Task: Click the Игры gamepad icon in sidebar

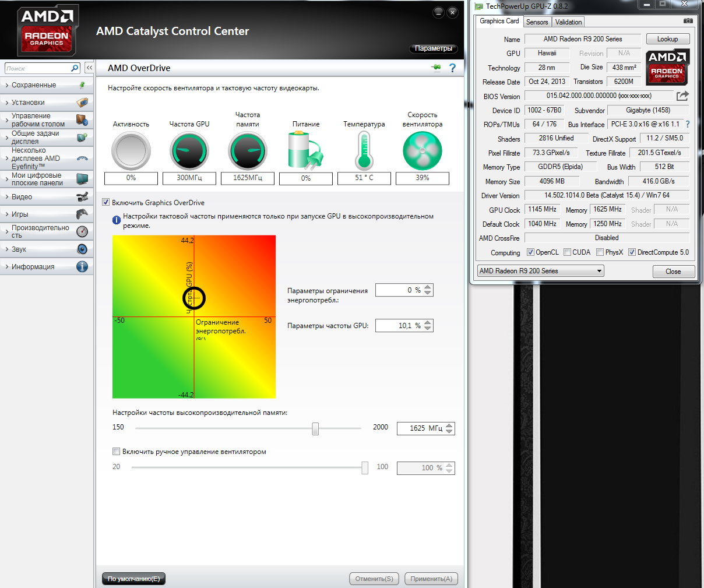Action: click(x=82, y=214)
